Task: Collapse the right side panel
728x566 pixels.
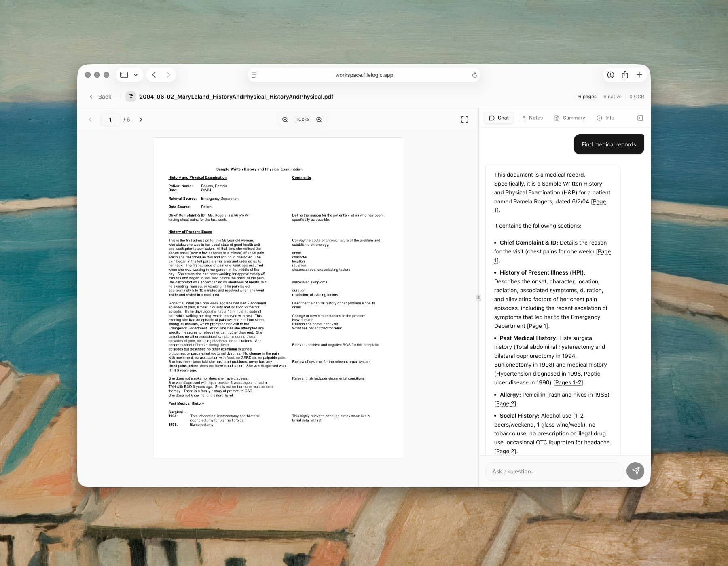Action: pos(640,118)
